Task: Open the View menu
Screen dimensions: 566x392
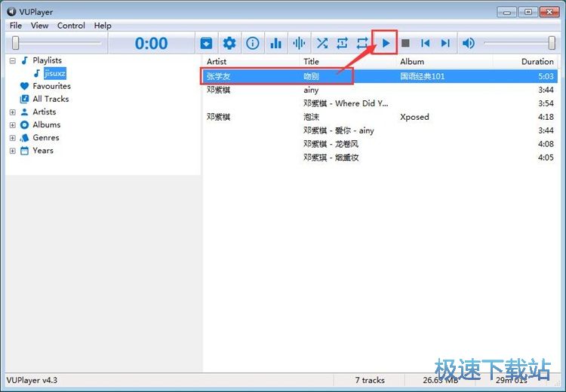Action: point(39,26)
